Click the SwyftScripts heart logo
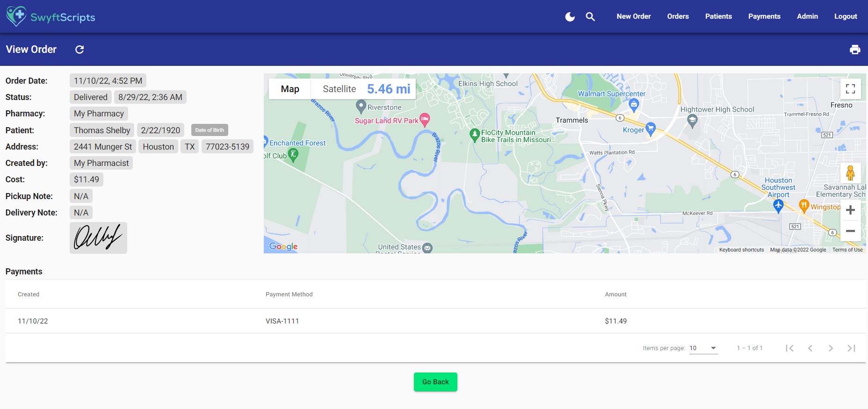 click(x=16, y=16)
